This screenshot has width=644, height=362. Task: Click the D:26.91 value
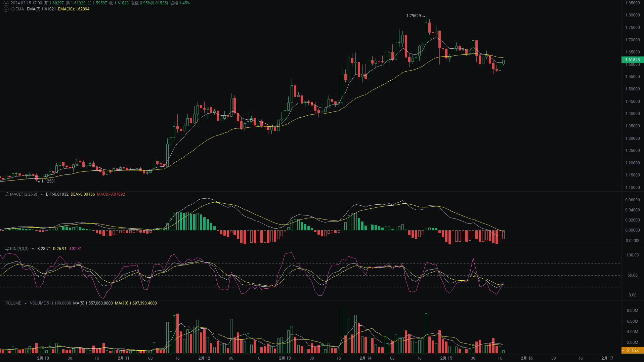(60, 249)
